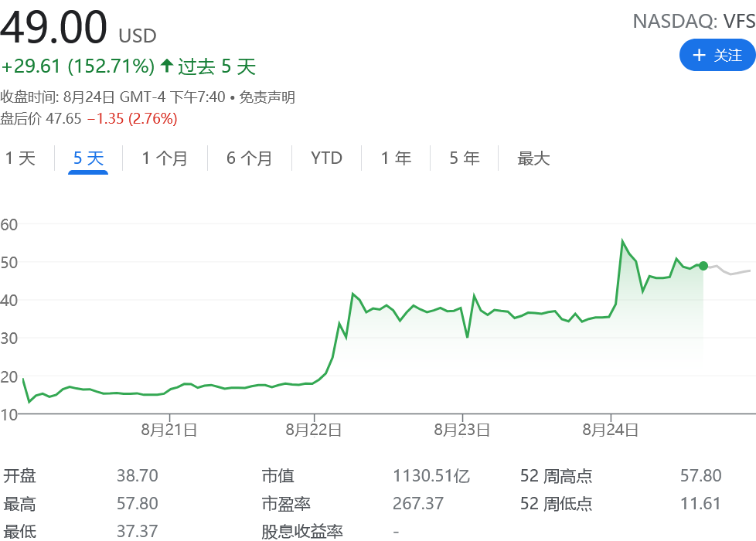Follow the stock with the 关注 button
Screen dimensions: 756x541
coord(717,55)
